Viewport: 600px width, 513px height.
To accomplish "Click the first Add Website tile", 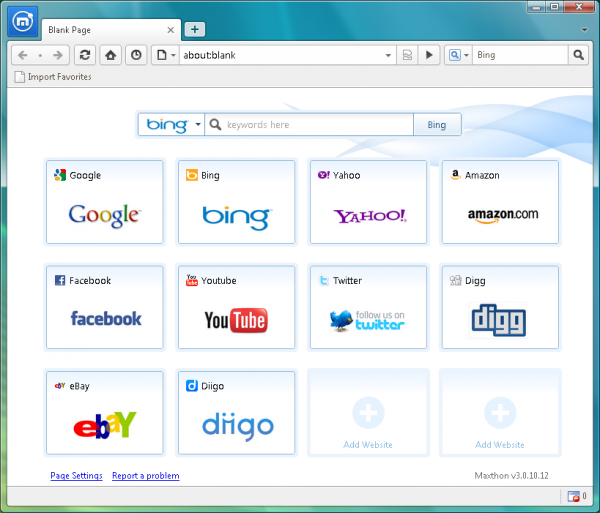I will tap(368, 413).
